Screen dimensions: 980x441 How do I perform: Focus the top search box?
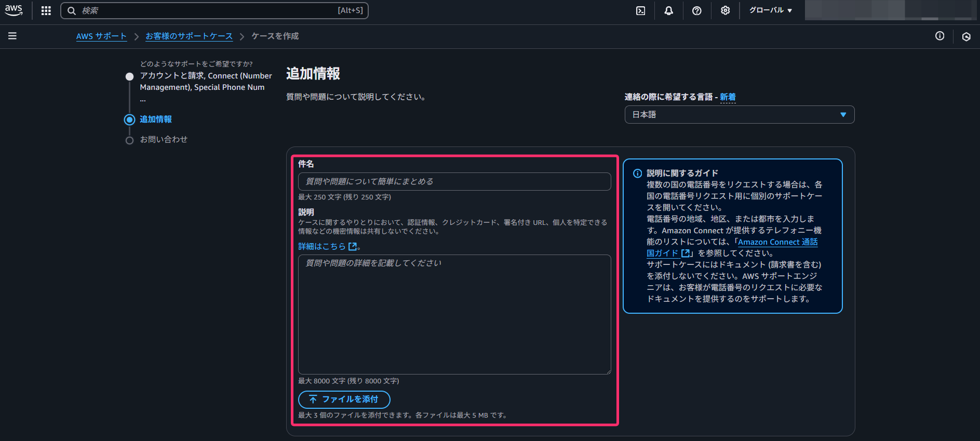[214, 10]
